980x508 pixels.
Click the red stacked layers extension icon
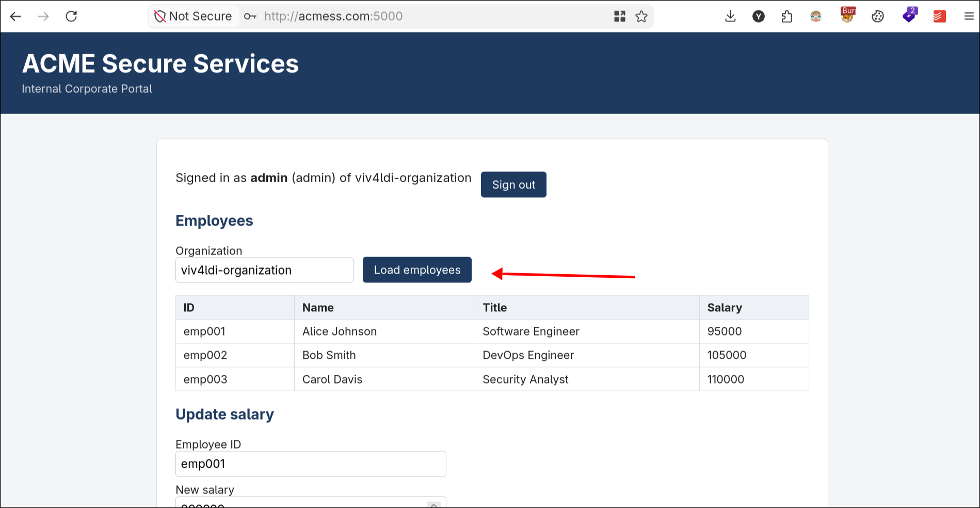point(939,17)
